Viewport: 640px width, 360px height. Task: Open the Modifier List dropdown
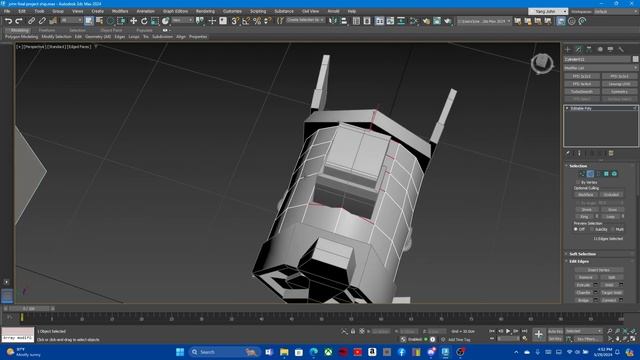(601, 68)
